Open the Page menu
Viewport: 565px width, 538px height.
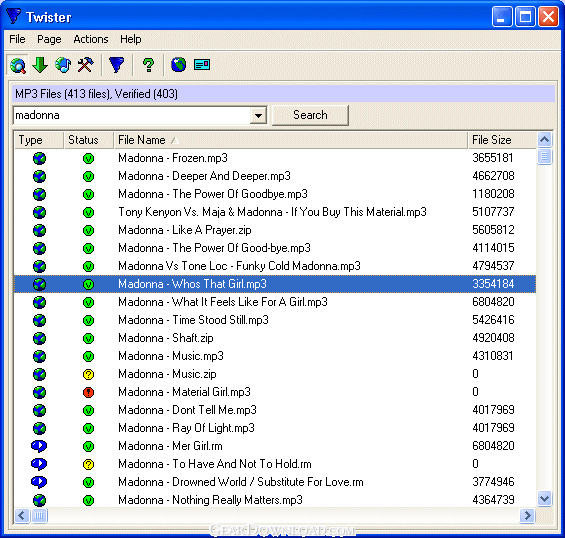click(49, 39)
